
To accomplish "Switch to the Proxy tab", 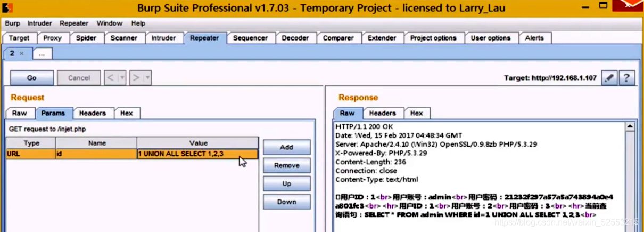I will [53, 38].
